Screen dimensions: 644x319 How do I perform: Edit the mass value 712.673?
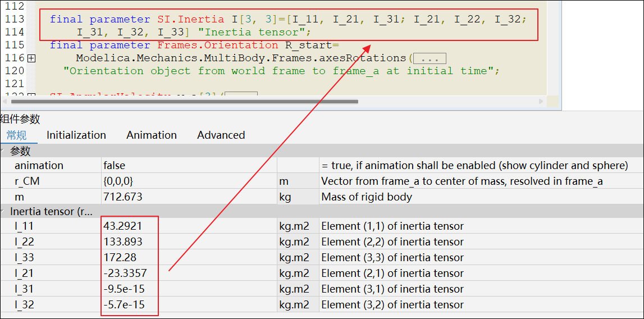tap(189, 197)
